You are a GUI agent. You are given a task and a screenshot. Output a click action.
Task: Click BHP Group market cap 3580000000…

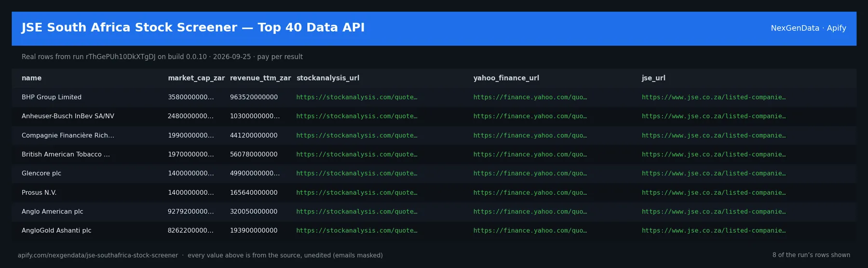coord(190,97)
